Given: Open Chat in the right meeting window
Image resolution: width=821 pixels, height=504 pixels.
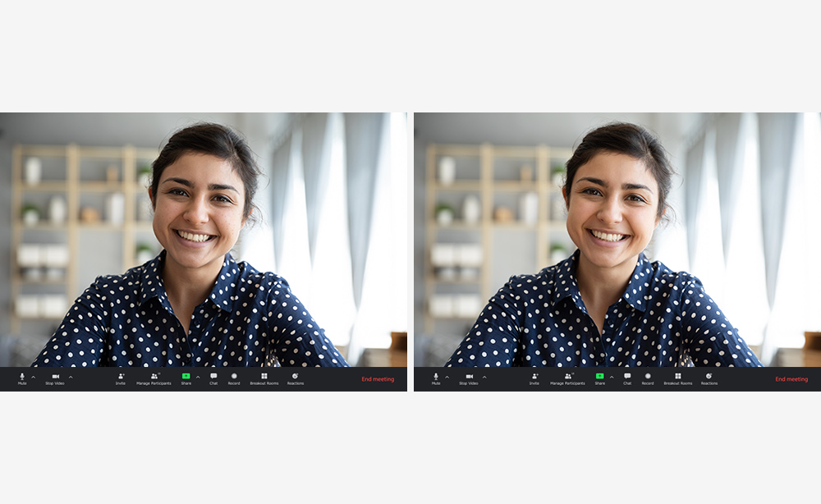Looking at the screenshot, I should 627,377.
